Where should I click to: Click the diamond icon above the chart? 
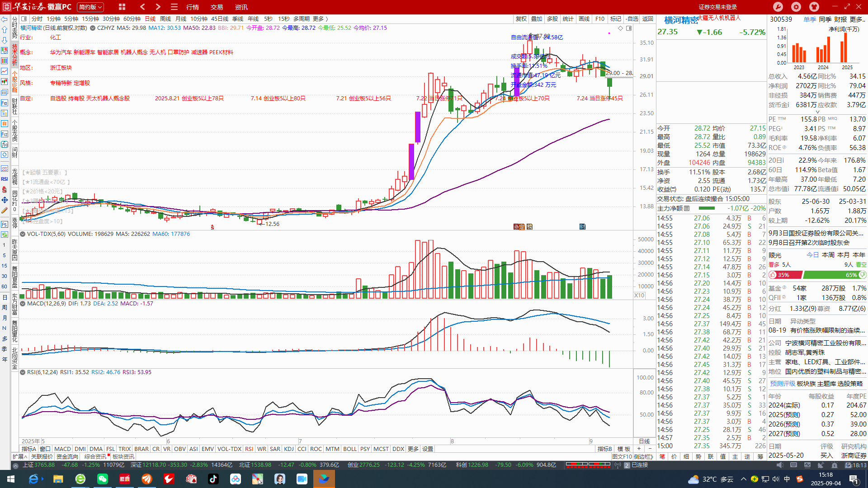tap(621, 28)
